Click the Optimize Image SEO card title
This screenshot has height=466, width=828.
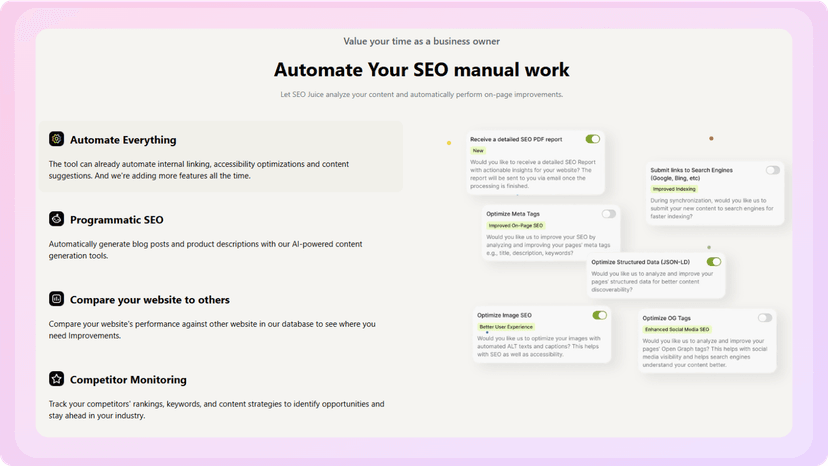click(x=504, y=315)
